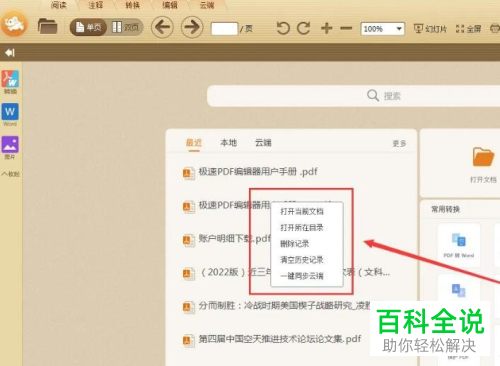Open a file via the toolbar folder icon
The height and width of the screenshot is (366, 500).
[48, 26]
